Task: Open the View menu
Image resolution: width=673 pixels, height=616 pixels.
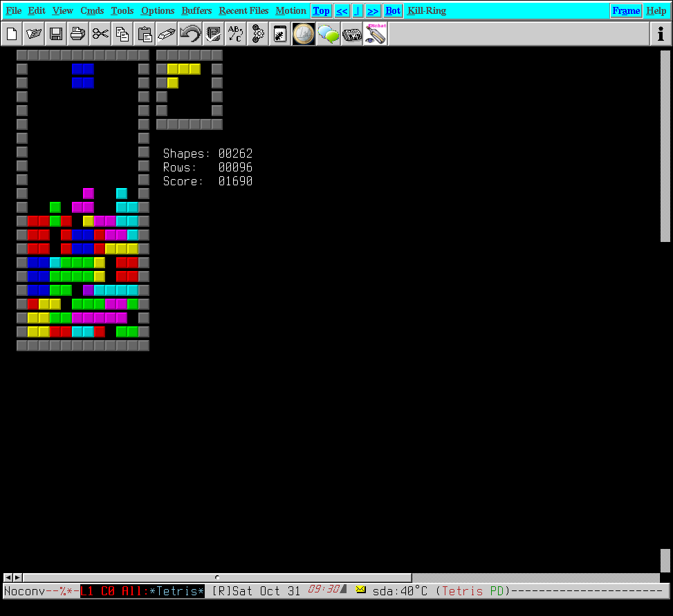Action: click(63, 11)
